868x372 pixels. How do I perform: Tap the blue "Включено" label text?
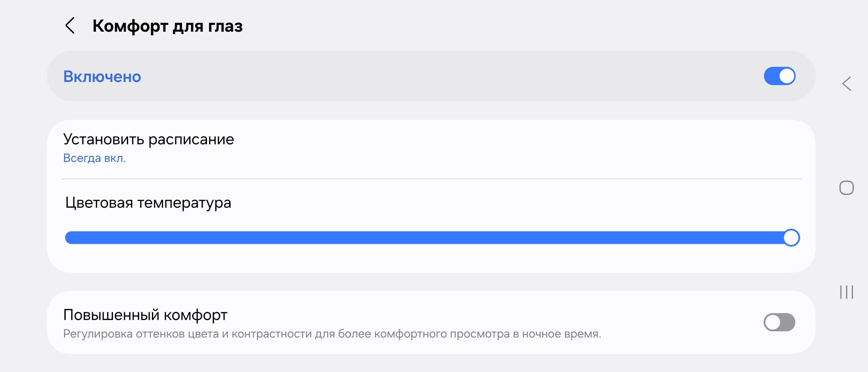(102, 76)
